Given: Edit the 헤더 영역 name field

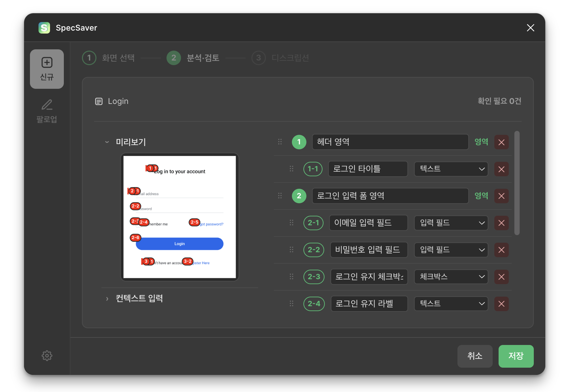Looking at the screenshot, I should 390,142.
